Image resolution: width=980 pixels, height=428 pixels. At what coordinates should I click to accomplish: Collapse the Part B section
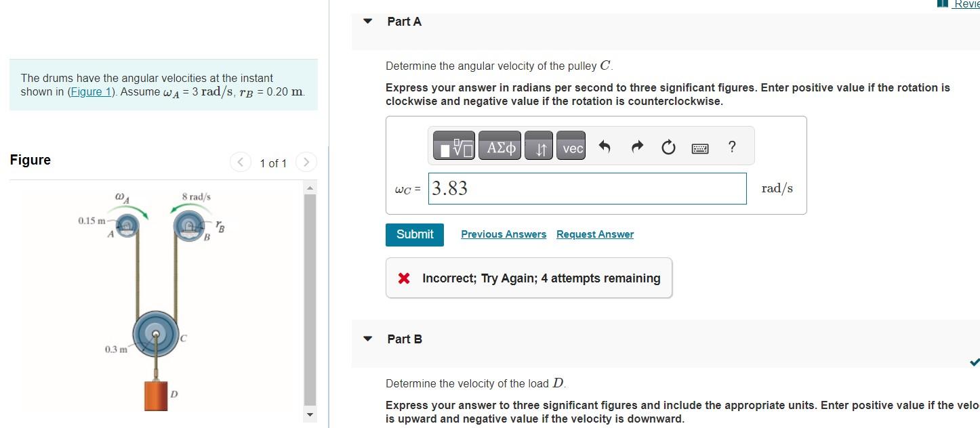[x=367, y=339]
